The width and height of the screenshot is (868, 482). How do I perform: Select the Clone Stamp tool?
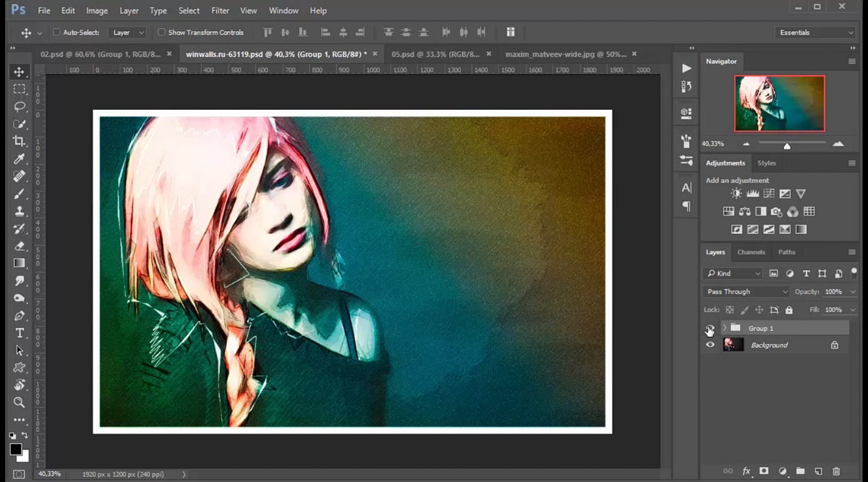(x=20, y=211)
